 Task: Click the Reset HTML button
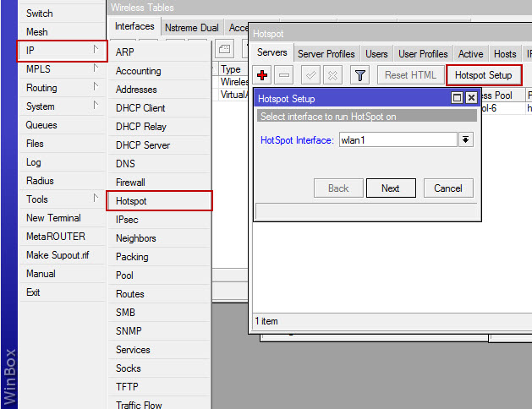coord(410,75)
